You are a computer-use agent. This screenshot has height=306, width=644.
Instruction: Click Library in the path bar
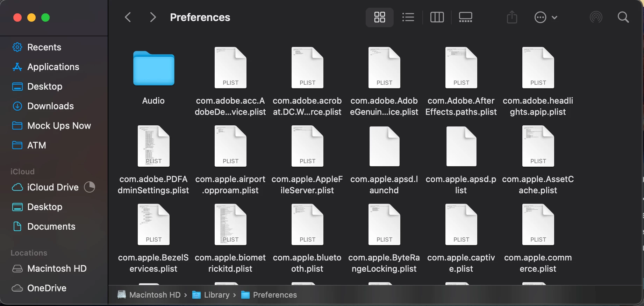pyautogui.click(x=211, y=295)
